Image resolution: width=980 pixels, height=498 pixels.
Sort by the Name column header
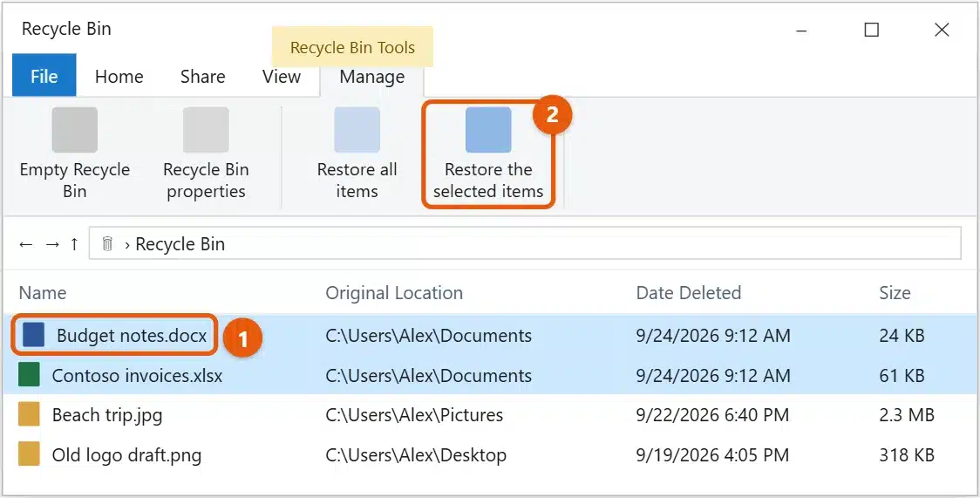pyautogui.click(x=43, y=292)
